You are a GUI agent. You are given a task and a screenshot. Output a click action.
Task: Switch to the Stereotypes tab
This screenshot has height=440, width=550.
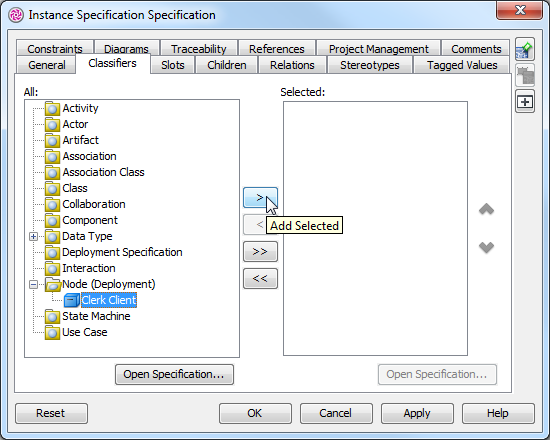tap(370, 65)
